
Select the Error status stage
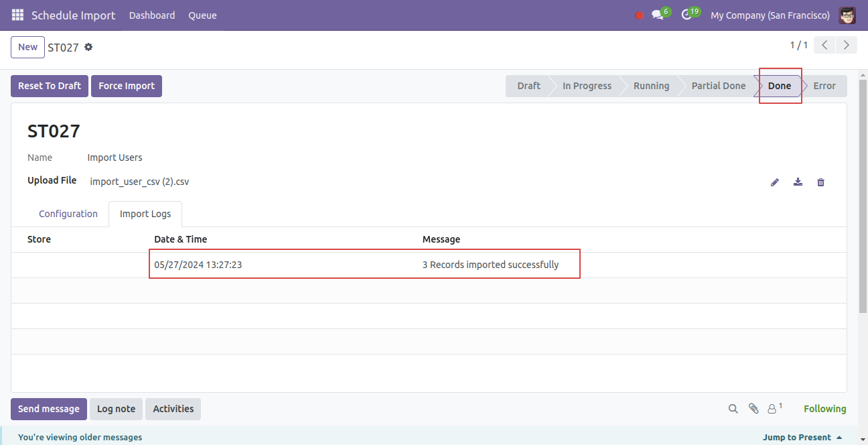(824, 86)
